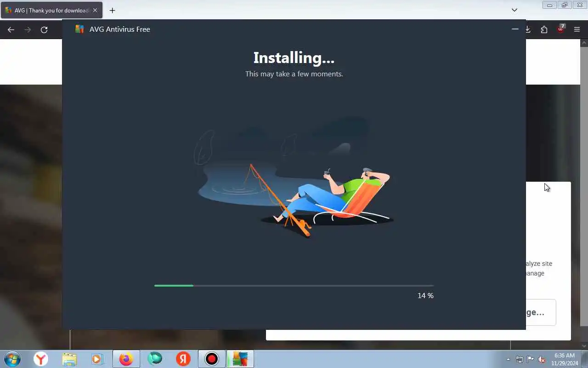Close the AVG Thank you tab
The width and height of the screenshot is (588, 368).
[95, 10]
